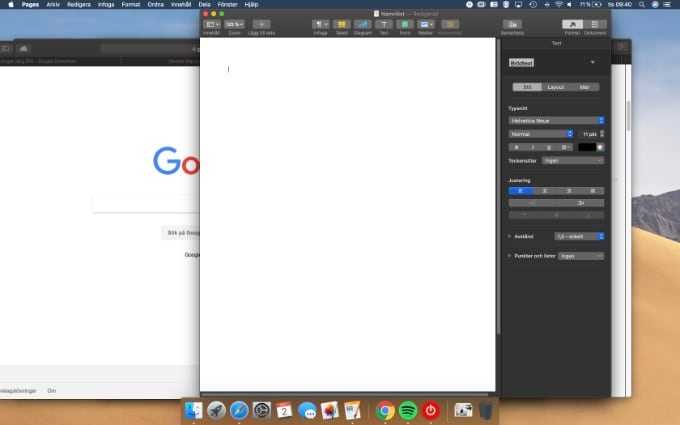680x425 pixels.
Task: Increase paragraph indent
Action: [580, 203]
